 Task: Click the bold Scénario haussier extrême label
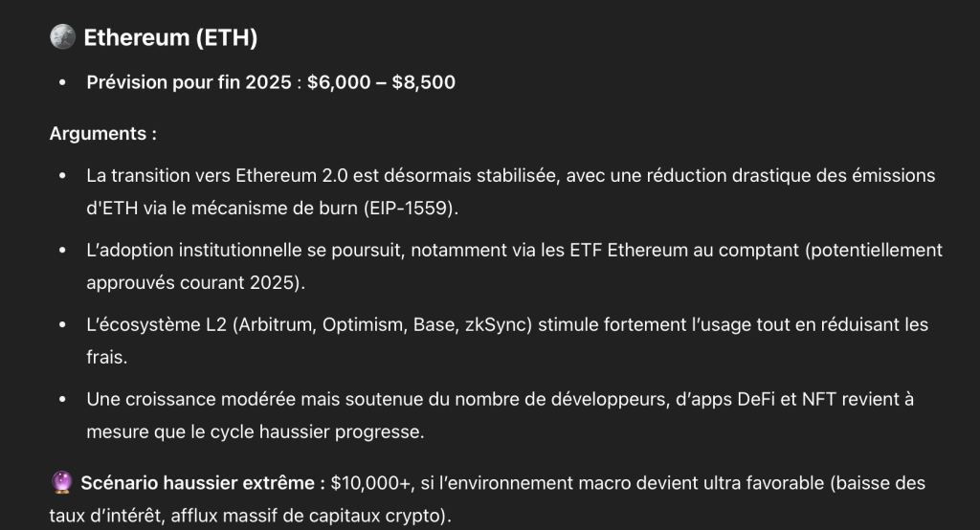point(203,483)
